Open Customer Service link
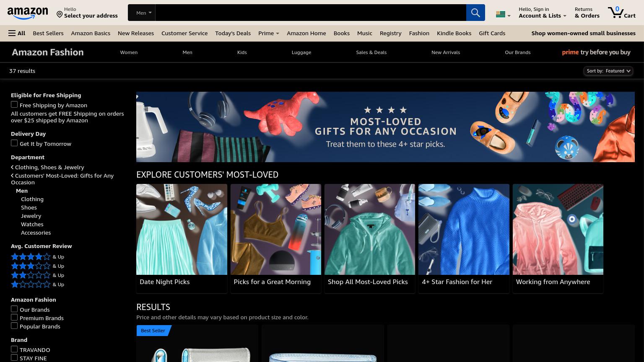The image size is (644, 362). (x=184, y=33)
